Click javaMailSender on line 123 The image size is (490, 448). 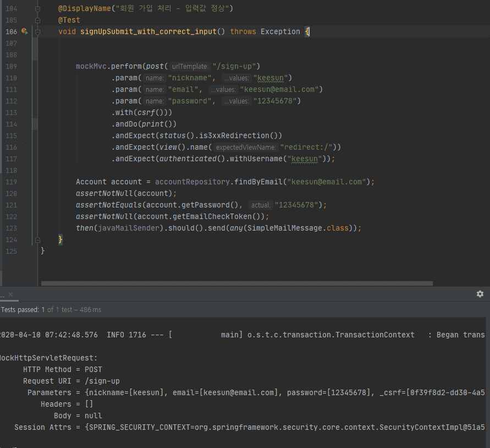[x=129, y=228]
